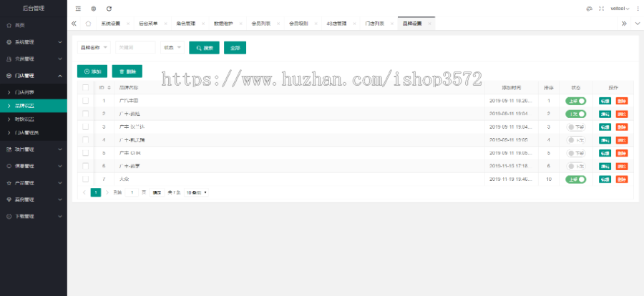Click the 2019-11-19 date cell in row 7

[x=510, y=179]
